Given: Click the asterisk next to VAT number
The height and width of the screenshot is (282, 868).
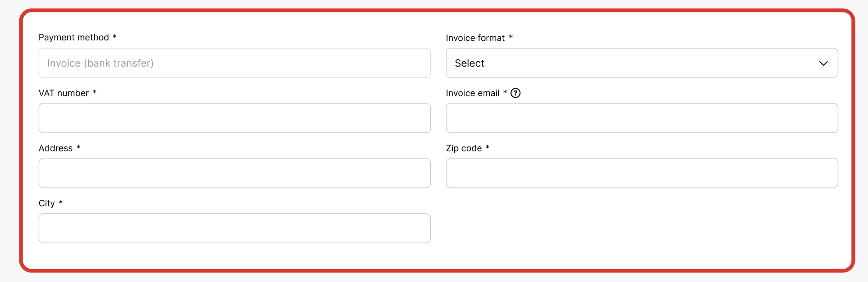Looking at the screenshot, I should [95, 92].
